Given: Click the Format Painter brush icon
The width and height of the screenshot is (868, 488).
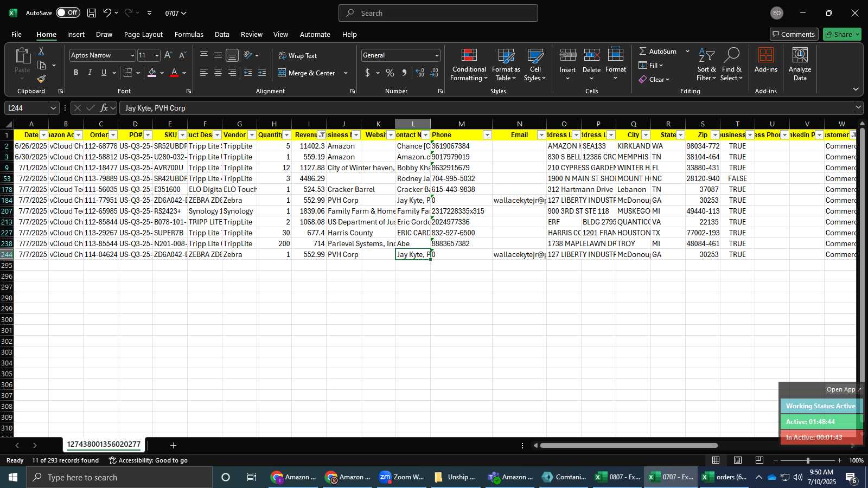Looking at the screenshot, I should coord(41,79).
